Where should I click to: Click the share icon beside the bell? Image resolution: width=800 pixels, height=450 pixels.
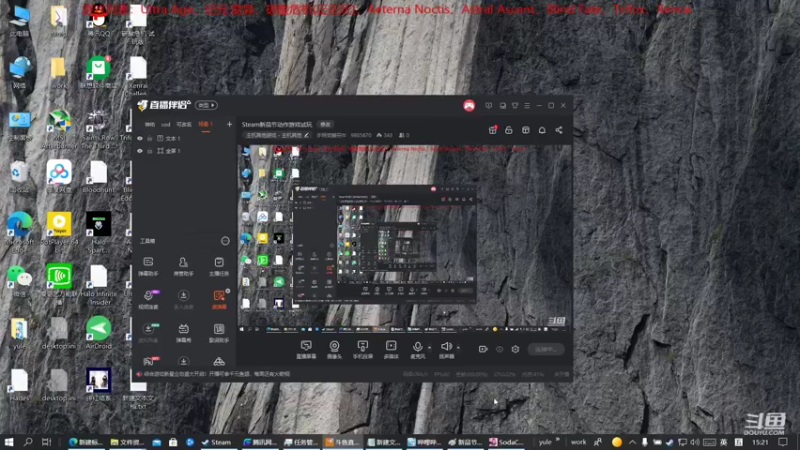pyautogui.click(x=559, y=130)
